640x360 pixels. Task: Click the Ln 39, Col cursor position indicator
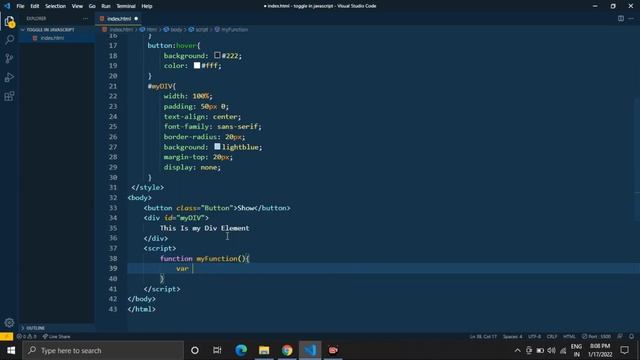pos(483,336)
